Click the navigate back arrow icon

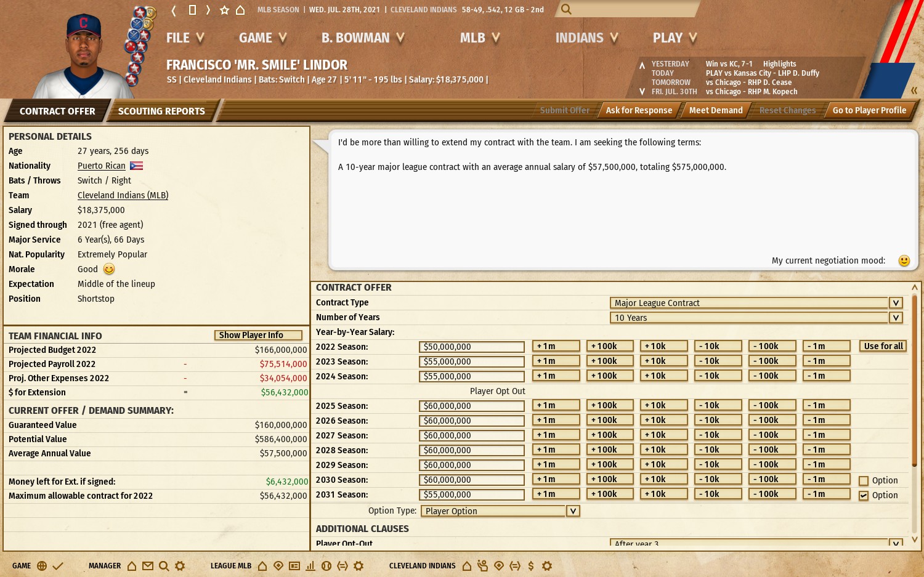pyautogui.click(x=174, y=10)
